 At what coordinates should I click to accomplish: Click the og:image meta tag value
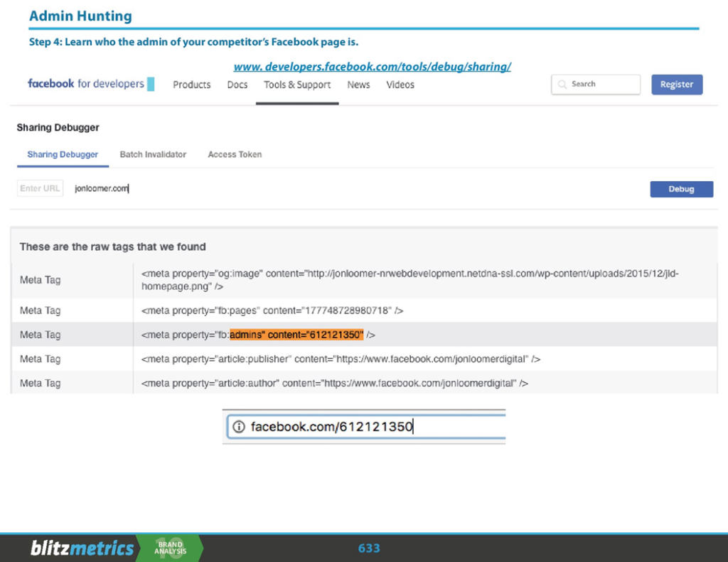tap(410, 280)
